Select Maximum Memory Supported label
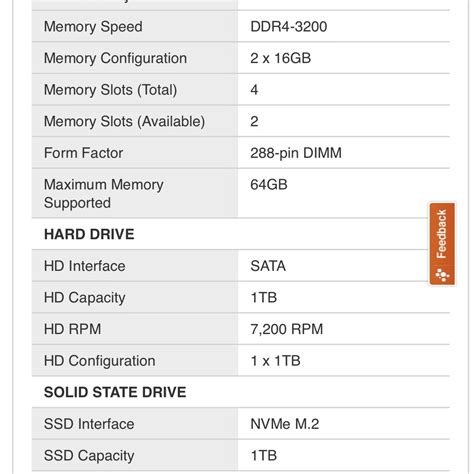The width and height of the screenshot is (474, 474). [104, 194]
